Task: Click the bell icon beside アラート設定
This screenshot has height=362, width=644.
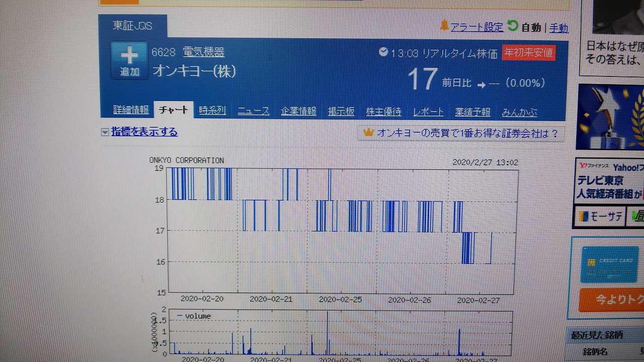Action: pos(444,26)
